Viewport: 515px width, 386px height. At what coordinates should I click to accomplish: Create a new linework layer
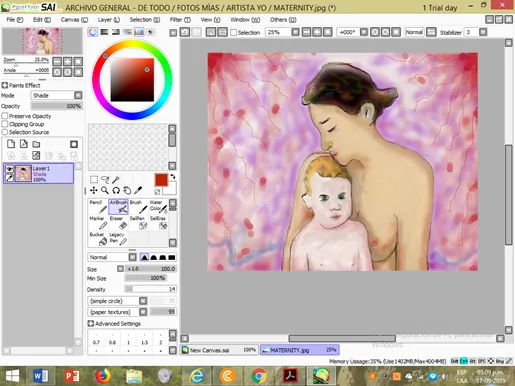click(24, 144)
